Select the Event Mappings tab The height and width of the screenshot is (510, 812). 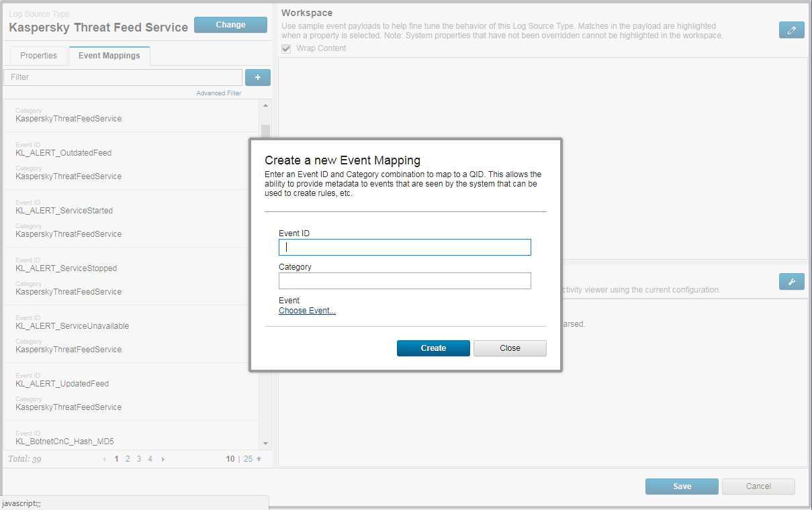(x=109, y=56)
